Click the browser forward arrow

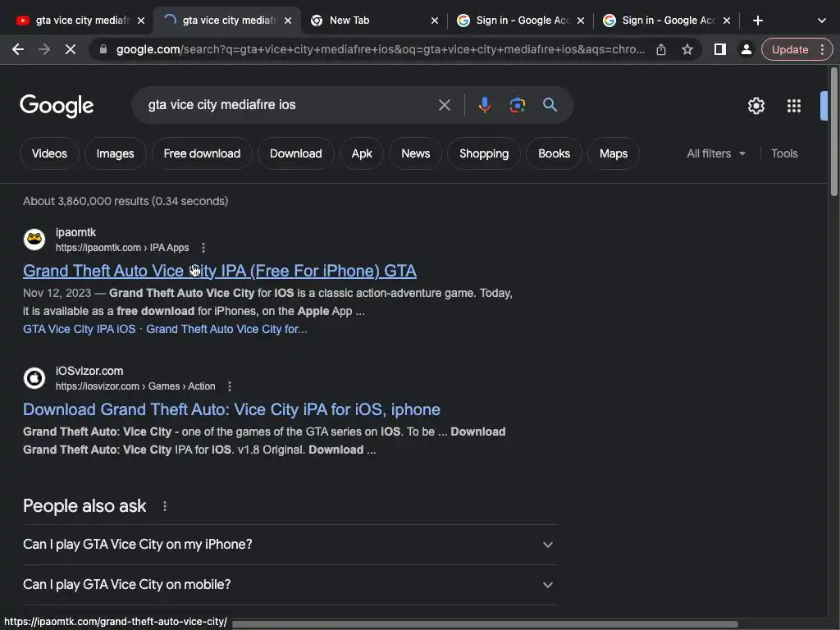pyautogui.click(x=44, y=49)
